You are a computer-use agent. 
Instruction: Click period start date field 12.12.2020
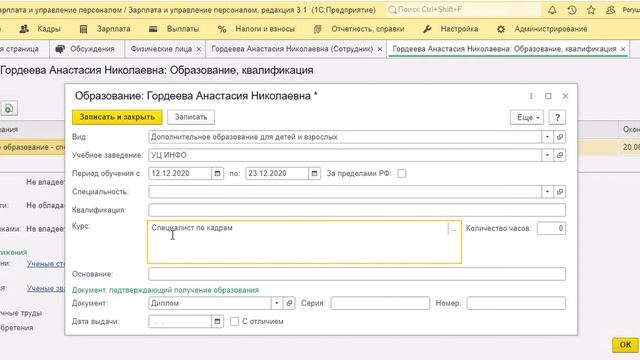click(x=180, y=173)
